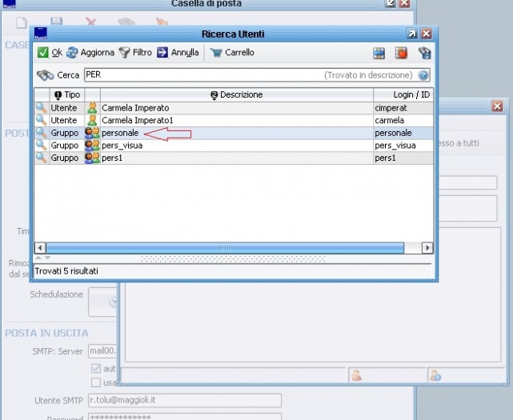Image resolution: width=513 pixels, height=420 pixels.
Task: Click small up arrow below the results table
Action: click(38, 258)
